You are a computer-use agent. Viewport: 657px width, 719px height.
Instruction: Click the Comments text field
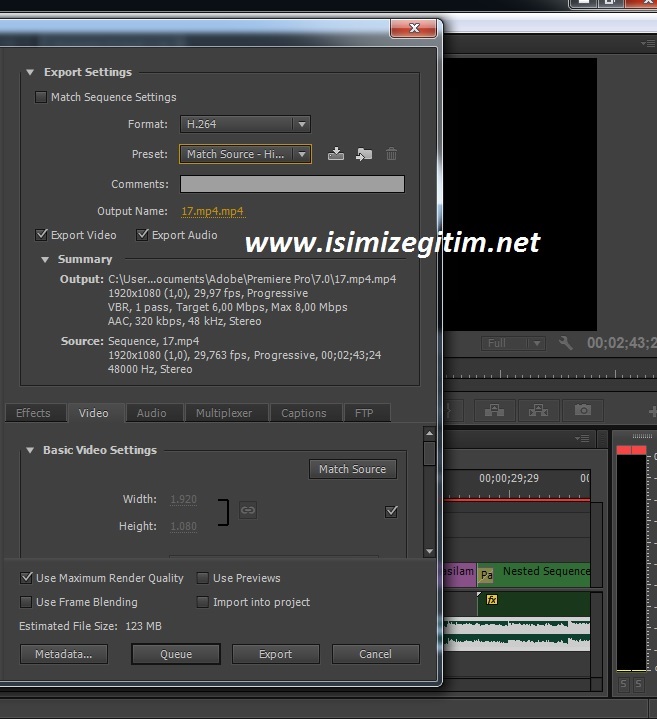(292, 184)
